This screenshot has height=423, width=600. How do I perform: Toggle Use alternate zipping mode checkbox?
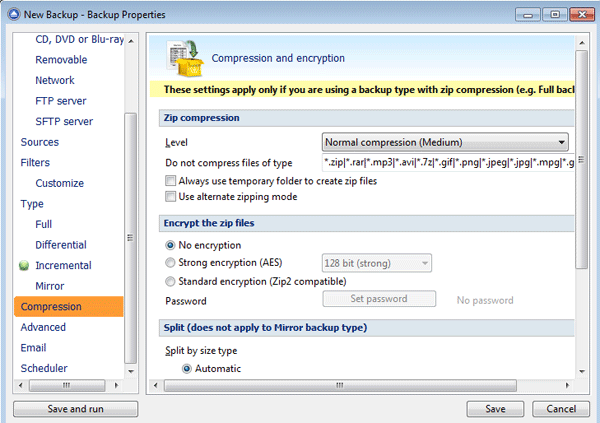170,196
